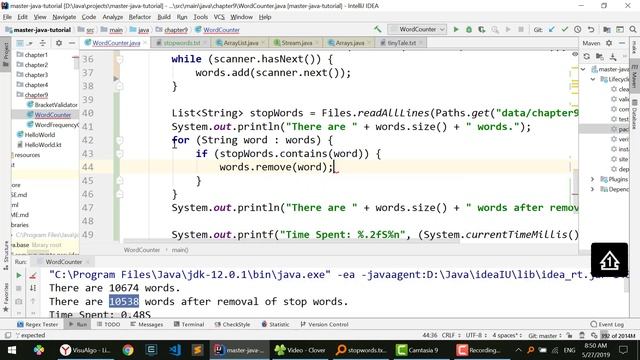The height and width of the screenshot is (360, 640).
Task: Open the WordCounter run configuration dropdown
Action: point(418,29)
